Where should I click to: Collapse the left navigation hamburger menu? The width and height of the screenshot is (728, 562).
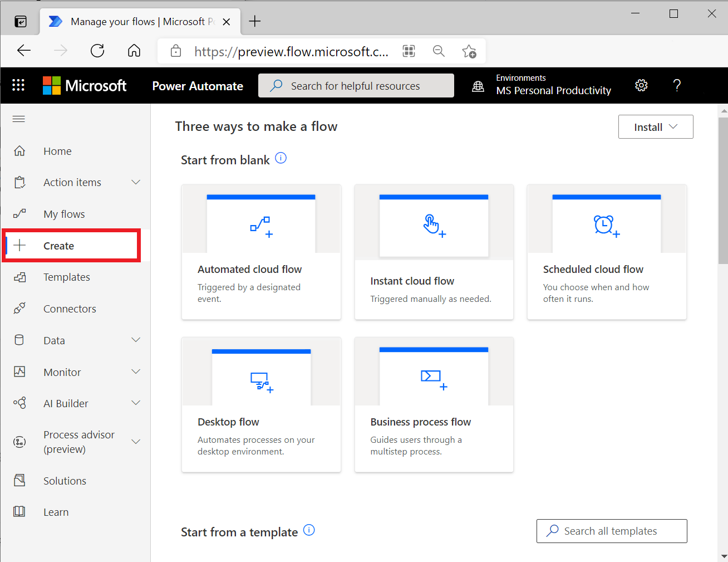point(19,119)
